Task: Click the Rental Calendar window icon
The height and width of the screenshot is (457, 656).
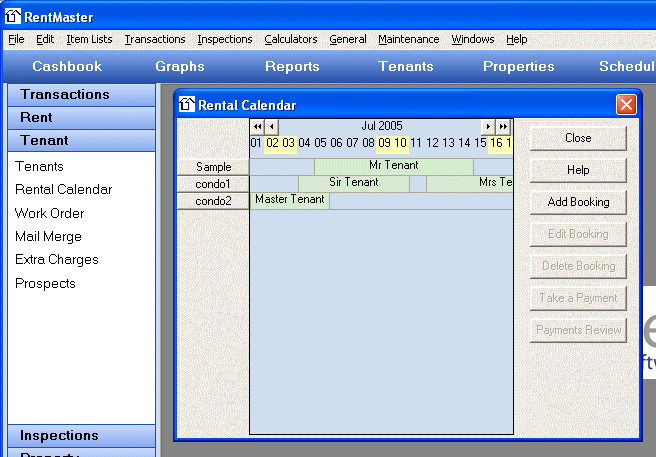Action: click(187, 105)
